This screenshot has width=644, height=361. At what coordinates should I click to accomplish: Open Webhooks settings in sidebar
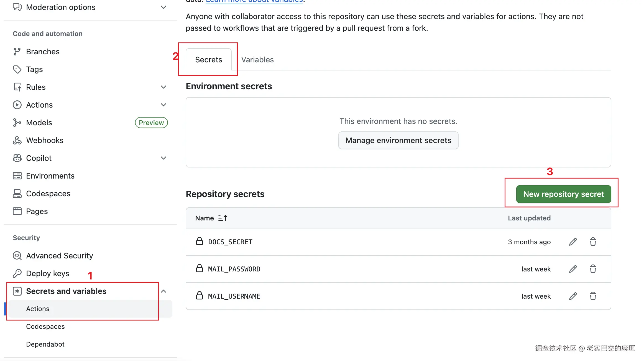coord(45,140)
